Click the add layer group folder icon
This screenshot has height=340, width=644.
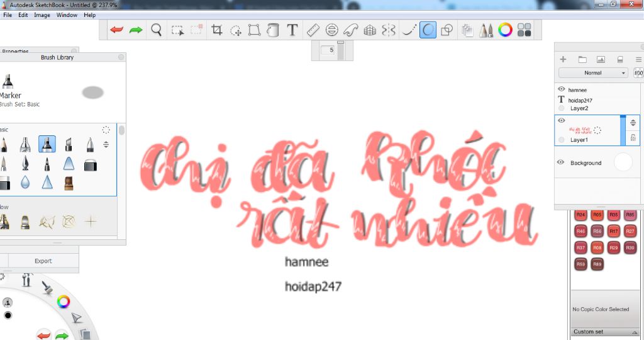582,59
